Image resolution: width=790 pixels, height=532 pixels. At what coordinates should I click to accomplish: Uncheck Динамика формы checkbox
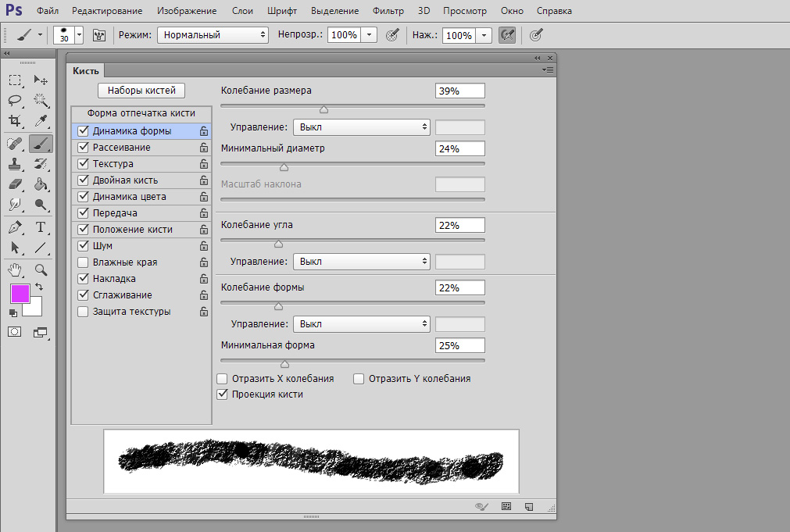click(x=83, y=131)
